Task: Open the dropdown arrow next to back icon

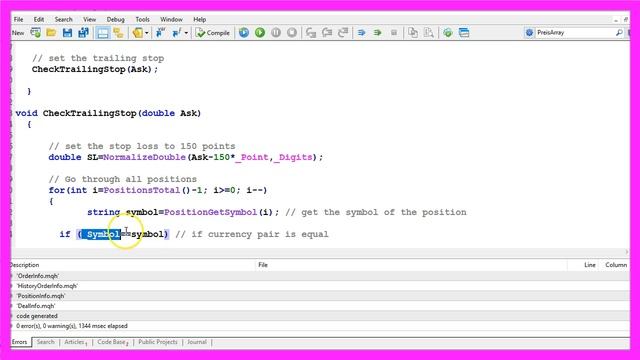Action: 147,33
